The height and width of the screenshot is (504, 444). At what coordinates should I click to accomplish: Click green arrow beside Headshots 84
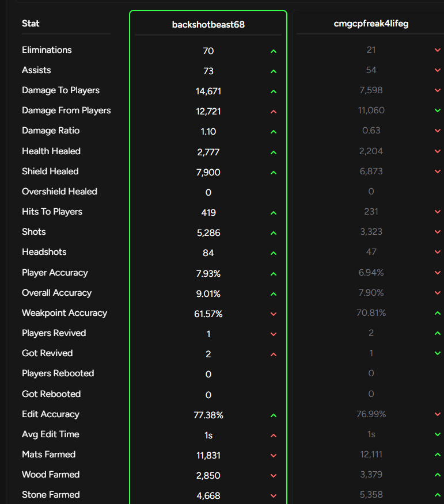274,253
